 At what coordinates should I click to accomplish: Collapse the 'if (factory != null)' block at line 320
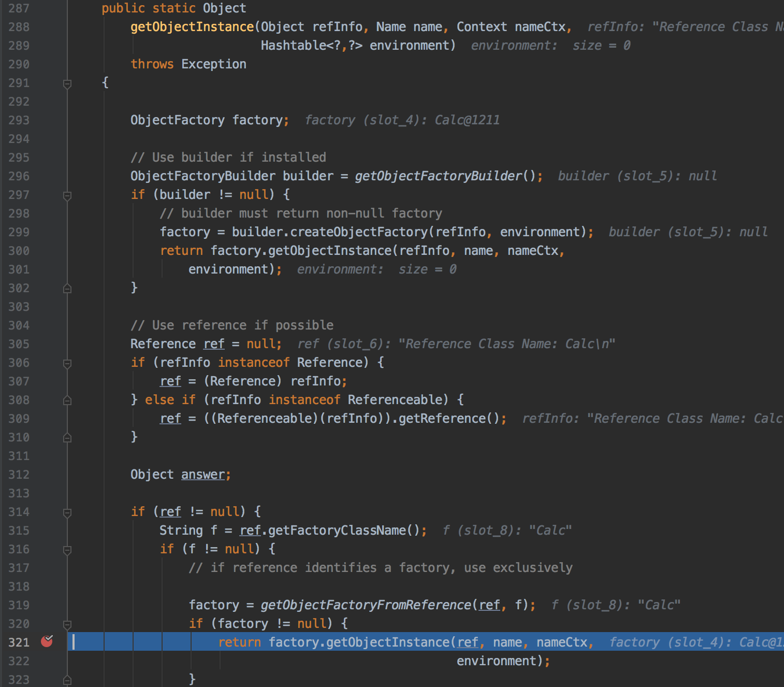point(67,624)
